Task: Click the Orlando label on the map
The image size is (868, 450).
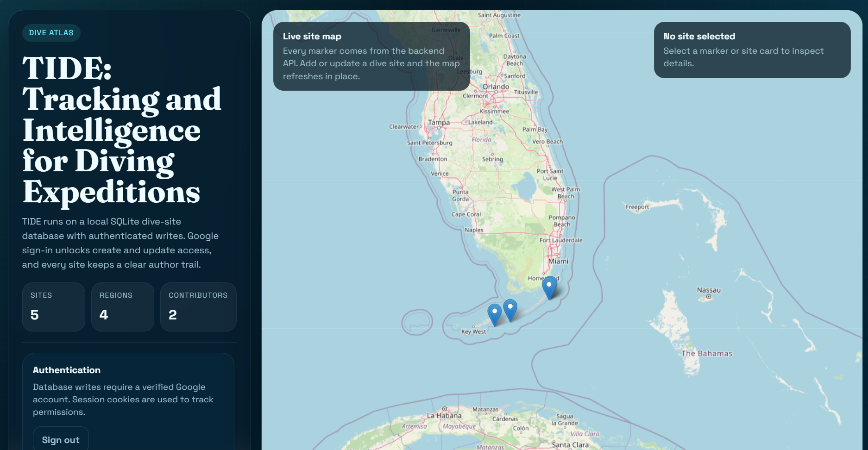Action: 496,87
